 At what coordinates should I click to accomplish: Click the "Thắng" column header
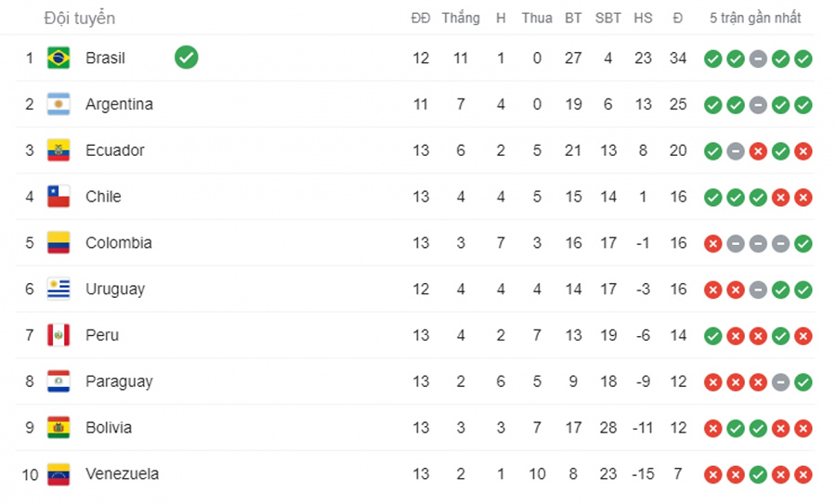(461, 19)
